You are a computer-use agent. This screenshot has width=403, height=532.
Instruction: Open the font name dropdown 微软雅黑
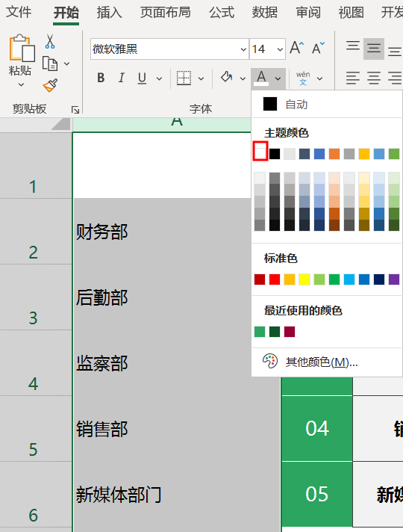(x=243, y=49)
